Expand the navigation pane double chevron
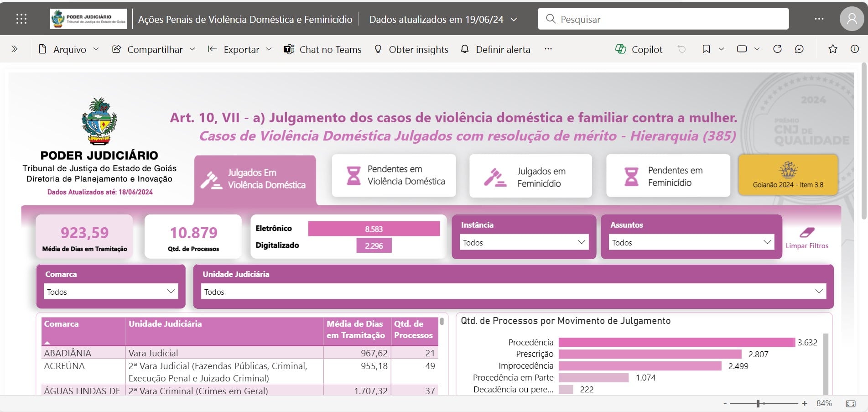868x412 pixels. (x=14, y=49)
